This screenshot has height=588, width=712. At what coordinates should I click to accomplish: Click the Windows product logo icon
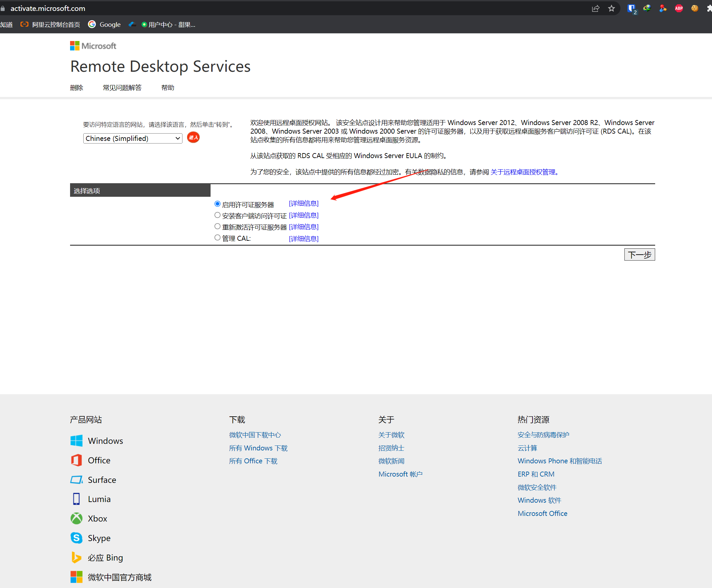click(76, 441)
